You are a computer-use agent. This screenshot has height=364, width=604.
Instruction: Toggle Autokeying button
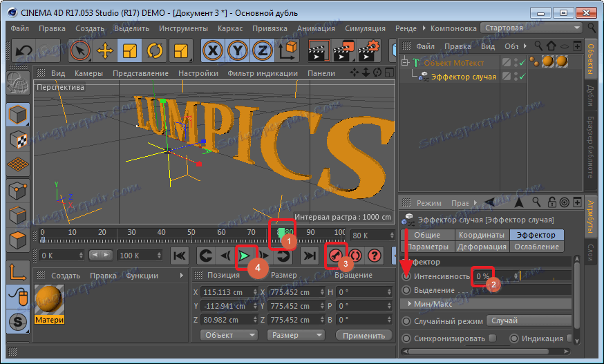click(355, 256)
